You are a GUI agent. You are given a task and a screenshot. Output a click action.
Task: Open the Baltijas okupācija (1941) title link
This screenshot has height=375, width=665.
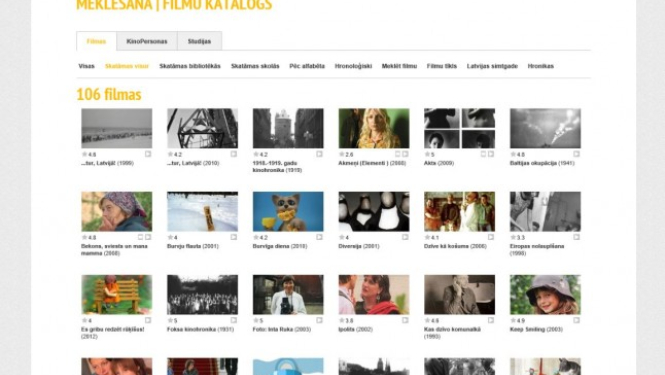(542, 163)
